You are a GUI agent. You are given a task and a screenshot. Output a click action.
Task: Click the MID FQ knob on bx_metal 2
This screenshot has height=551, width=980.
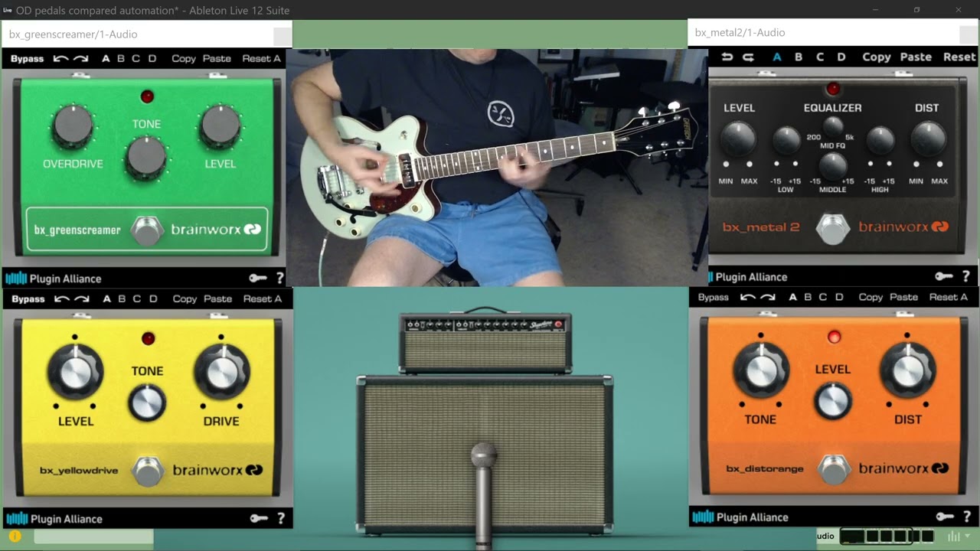coord(833,126)
